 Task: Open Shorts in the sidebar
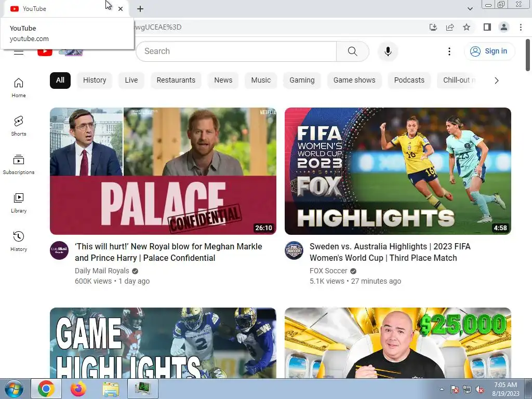point(19,126)
